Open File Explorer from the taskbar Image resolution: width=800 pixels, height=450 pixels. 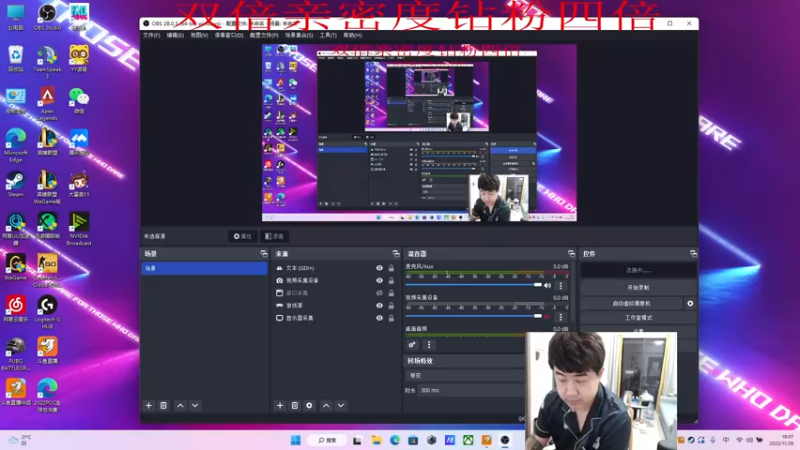point(377,440)
